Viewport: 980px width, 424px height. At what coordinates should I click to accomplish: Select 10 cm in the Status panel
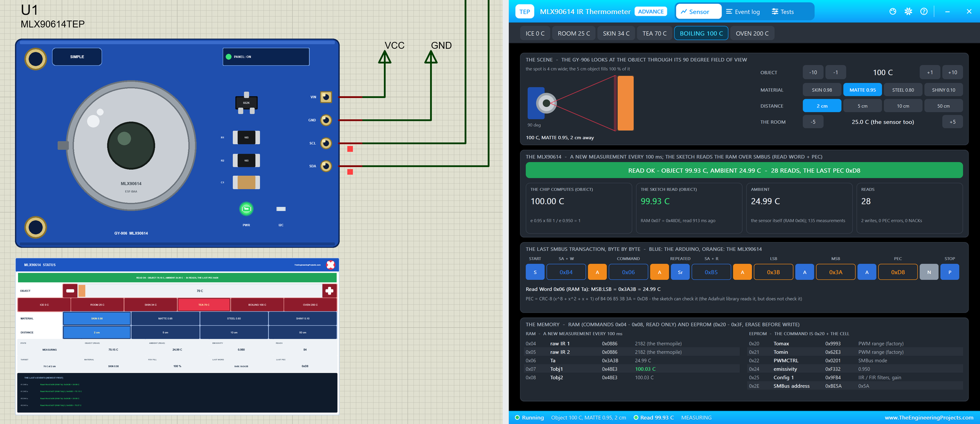point(234,332)
